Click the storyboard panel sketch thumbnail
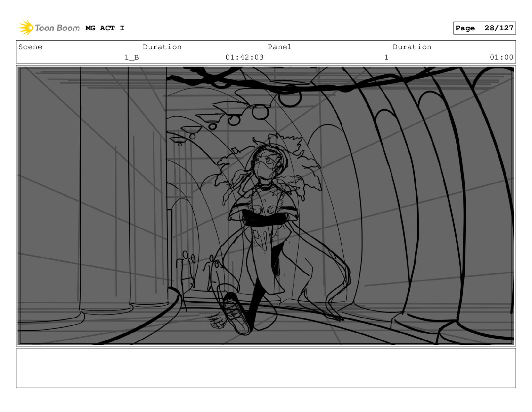This screenshot has width=532, height=412. click(x=266, y=206)
